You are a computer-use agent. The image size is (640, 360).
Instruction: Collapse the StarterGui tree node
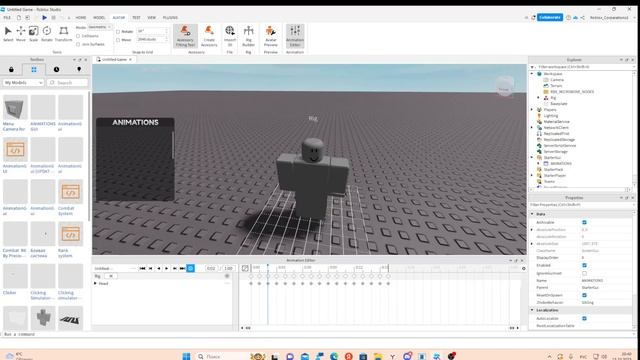click(532, 157)
